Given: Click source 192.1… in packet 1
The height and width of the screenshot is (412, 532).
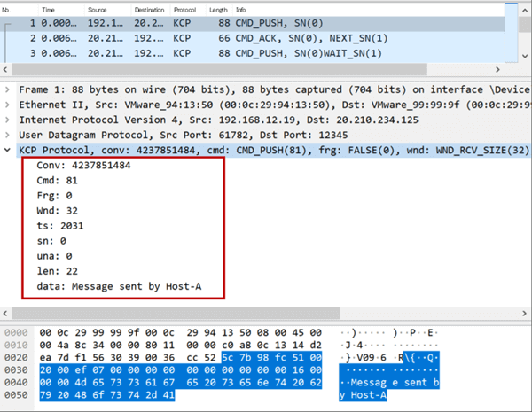Looking at the screenshot, I should pos(106,23).
